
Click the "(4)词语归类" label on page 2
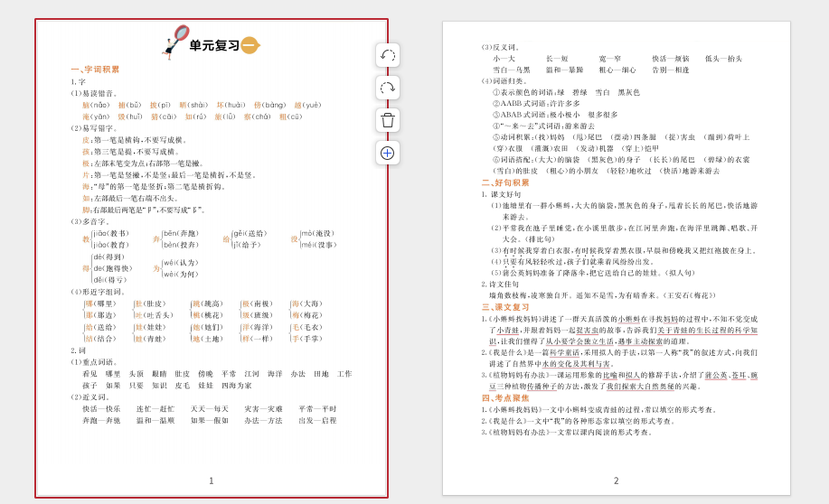504,81
